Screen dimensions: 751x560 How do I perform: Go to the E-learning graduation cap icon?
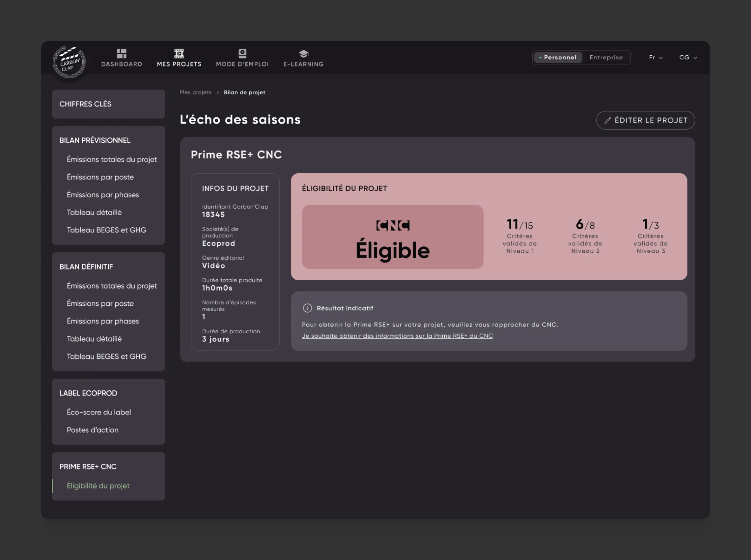(304, 54)
